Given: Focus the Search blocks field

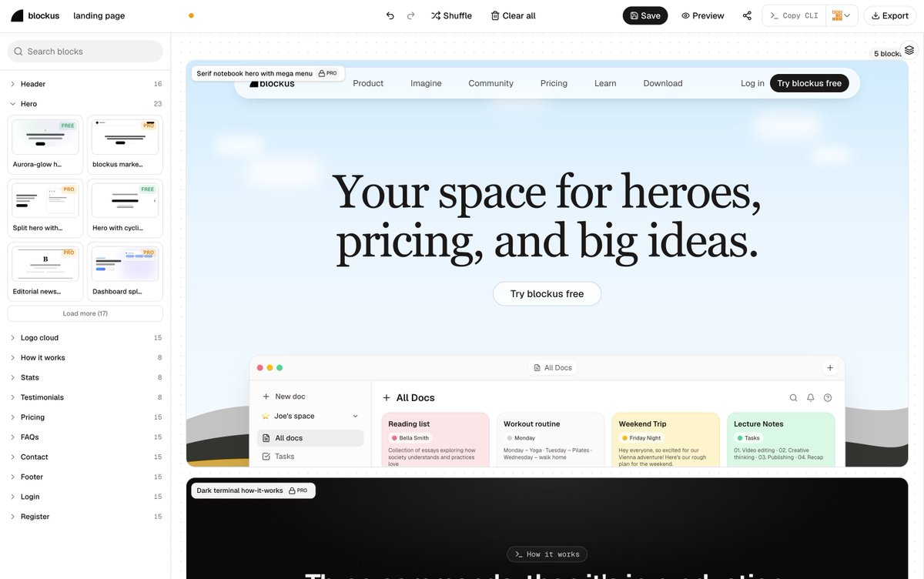Looking at the screenshot, I should point(85,52).
